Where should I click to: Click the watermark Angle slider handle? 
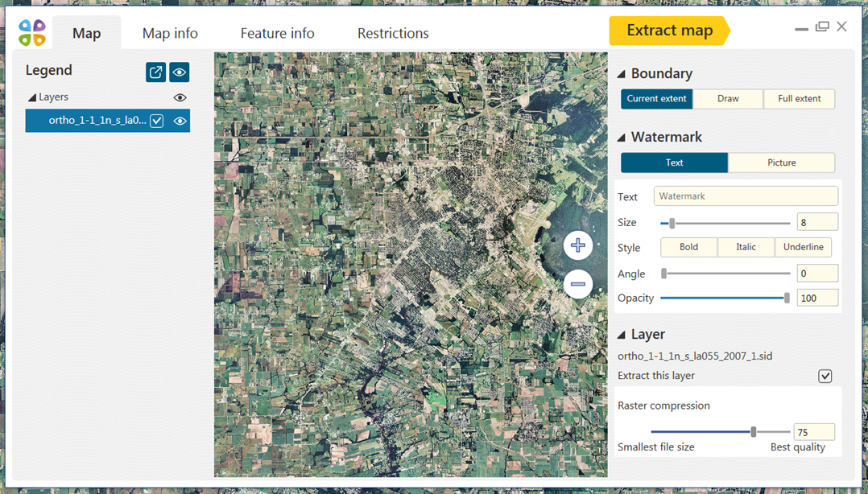coord(663,274)
